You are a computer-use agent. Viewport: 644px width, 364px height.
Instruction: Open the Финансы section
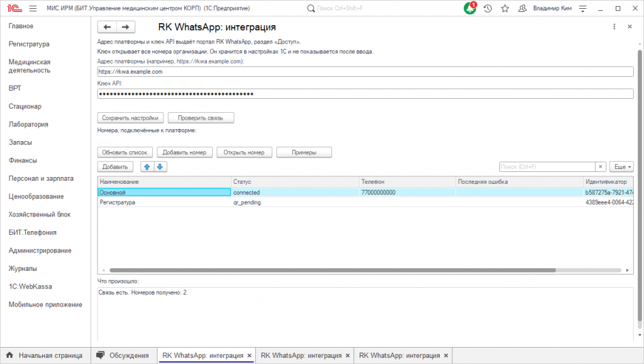[x=23, y=161]
